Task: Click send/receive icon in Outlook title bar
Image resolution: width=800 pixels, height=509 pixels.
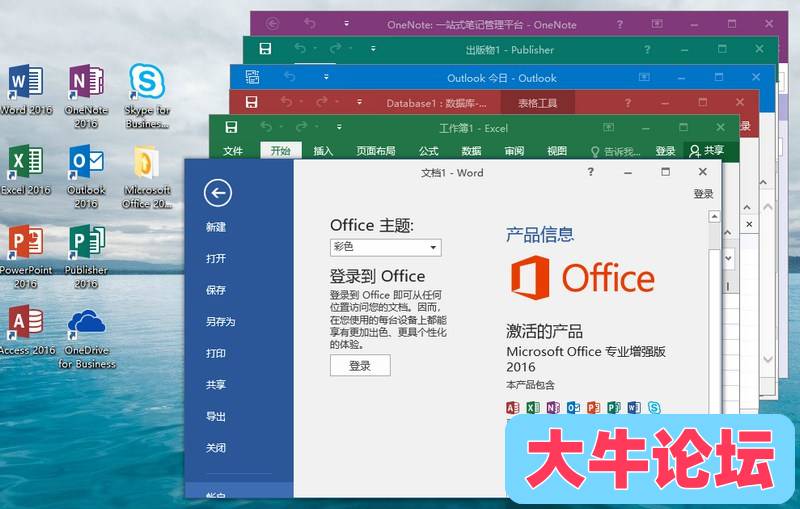Action: 253,77
